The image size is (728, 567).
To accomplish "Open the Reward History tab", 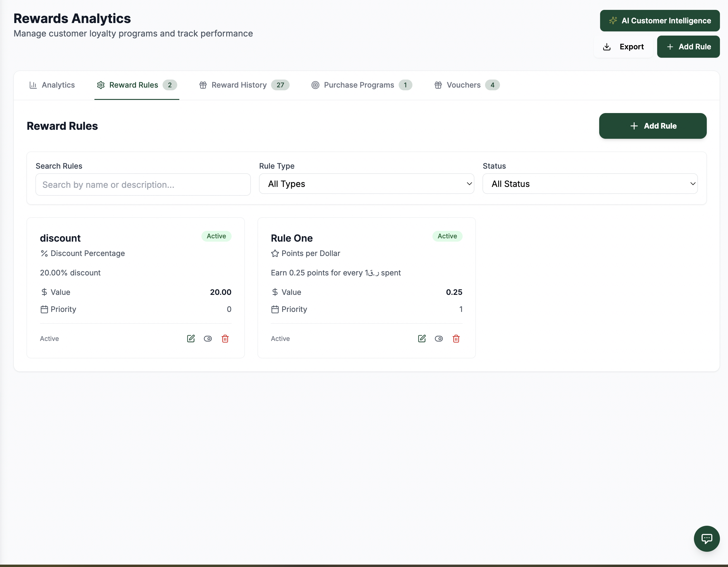I will coord(244,85).
